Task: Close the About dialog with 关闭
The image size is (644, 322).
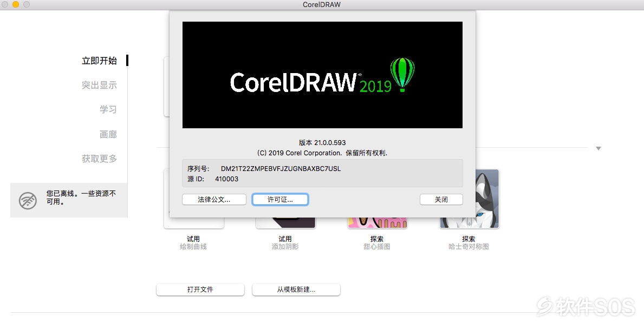Action: (x=441, y=200)
